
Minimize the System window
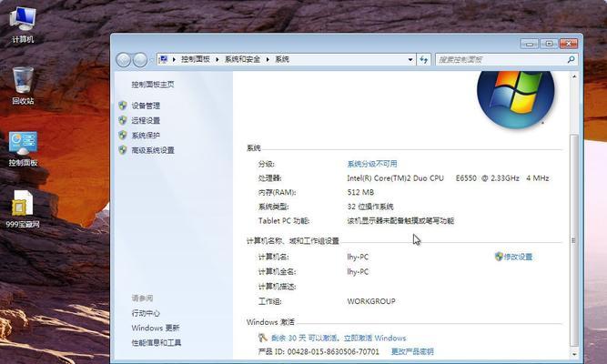pos(529,44)
